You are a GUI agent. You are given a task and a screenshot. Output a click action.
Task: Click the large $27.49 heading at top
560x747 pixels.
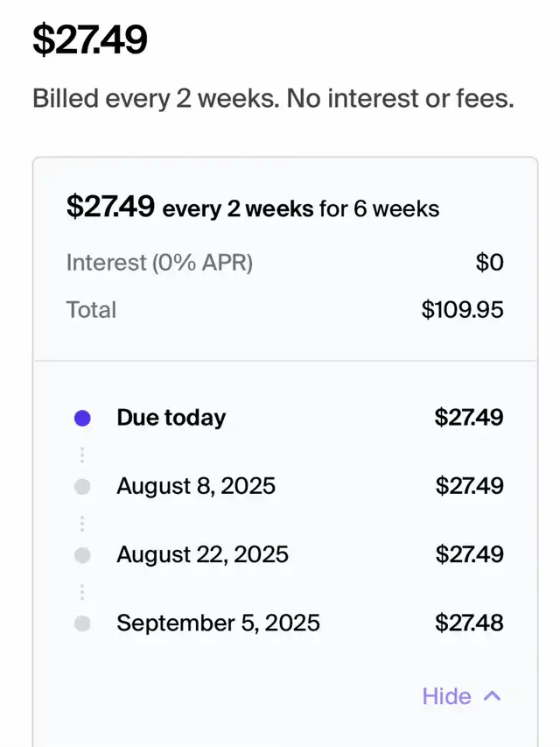[x=90, y=41]
